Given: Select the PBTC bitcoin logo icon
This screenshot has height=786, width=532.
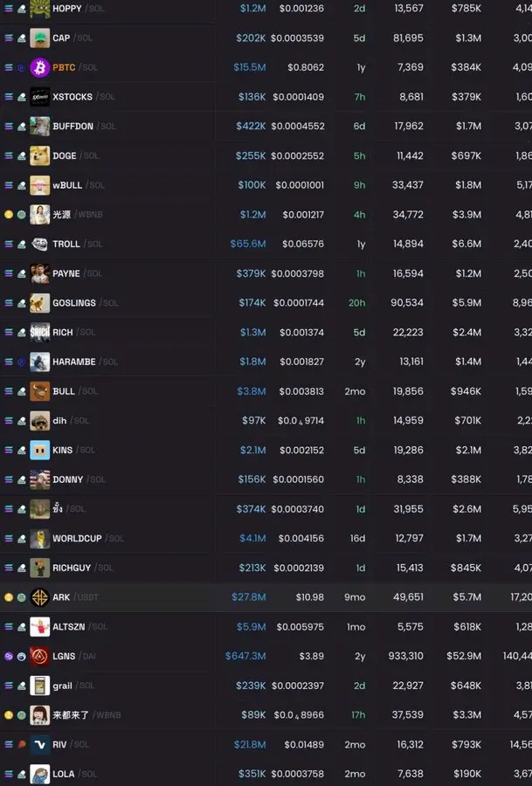Looking at the screenshot, I should click(39, 67).
